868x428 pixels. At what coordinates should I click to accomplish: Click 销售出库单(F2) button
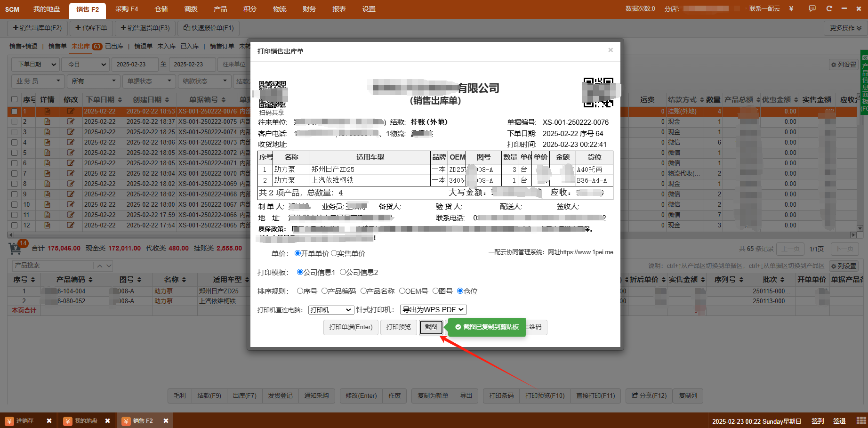tap(37, 28)
